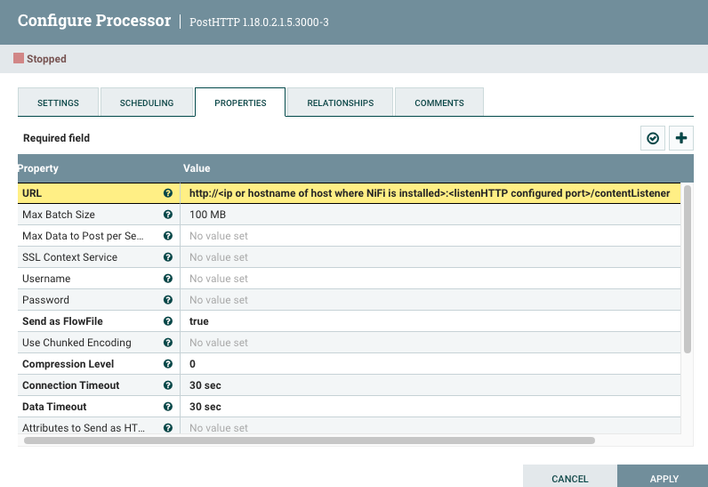Click the vertical scrollbar of property table
The height and width of the screenshot is (487, 708).
click(687, 269)
